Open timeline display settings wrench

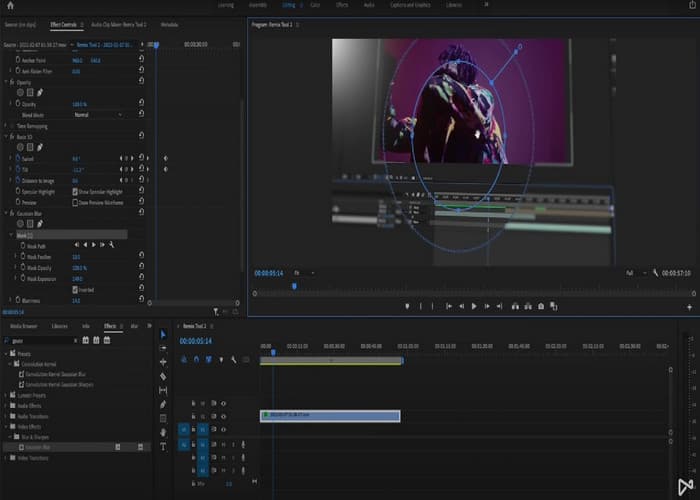(233, 359)
